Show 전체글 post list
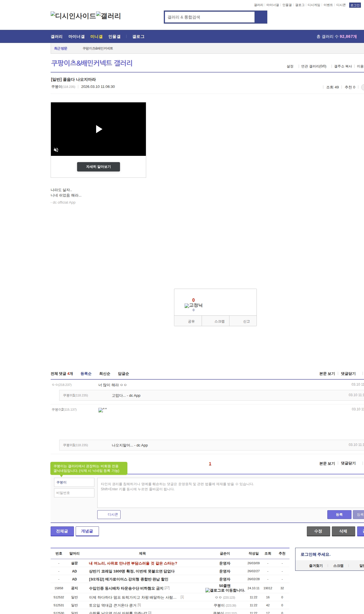364x614 pixels. click(x=62, y=531)
